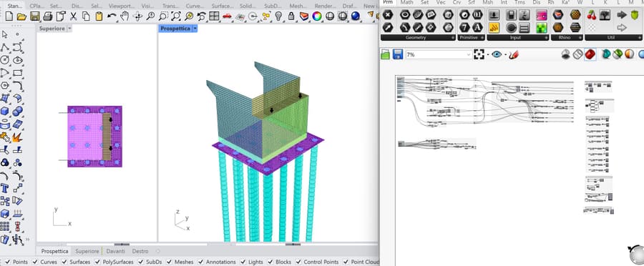Click the red car icon in toolbar

pos(227,16)
